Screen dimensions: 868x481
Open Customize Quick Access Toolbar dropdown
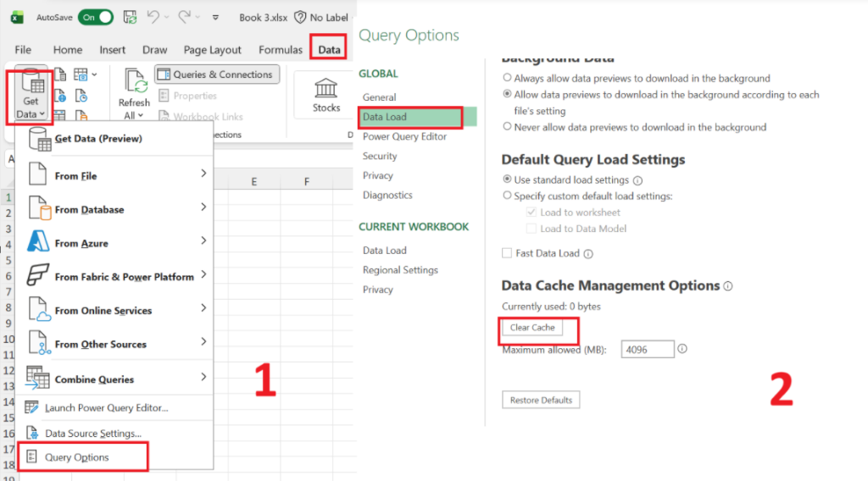pos(215,17)
